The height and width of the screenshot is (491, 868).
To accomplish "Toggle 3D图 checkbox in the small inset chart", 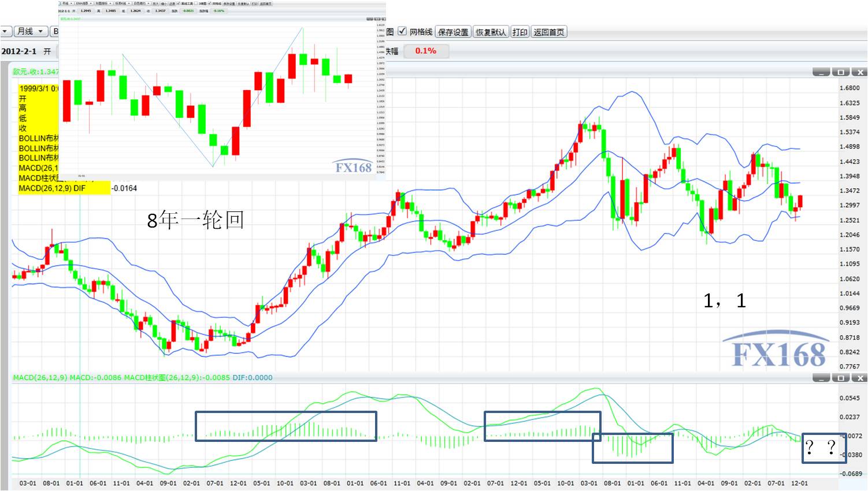I will [x=196, y=3].
